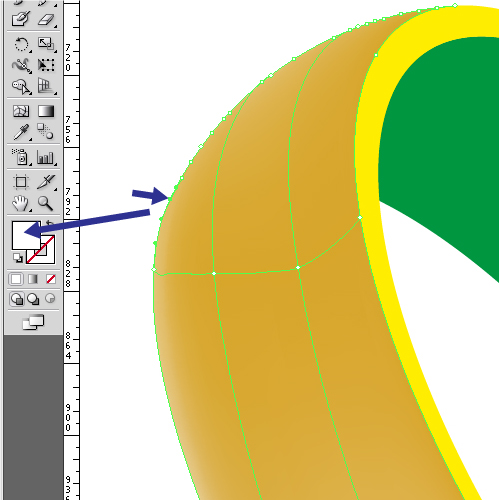Switch to Draw Behind mode

[x=33, y=299]
